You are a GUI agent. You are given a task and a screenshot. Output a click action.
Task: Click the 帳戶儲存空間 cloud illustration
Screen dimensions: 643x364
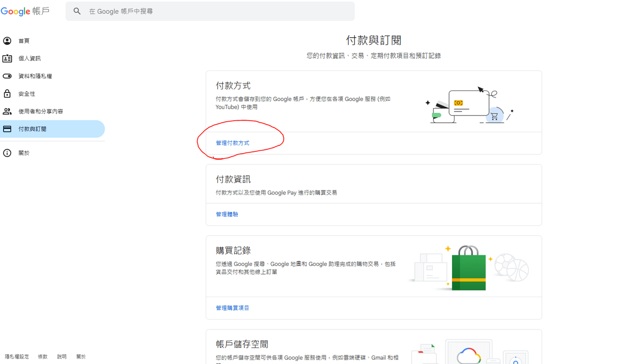[x=469, y=352]
